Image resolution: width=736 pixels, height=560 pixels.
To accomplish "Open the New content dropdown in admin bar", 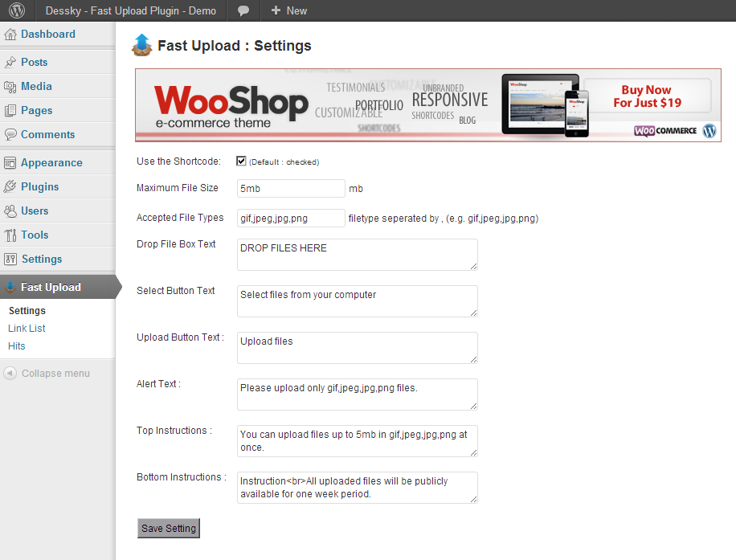I will (x=289, y=10).
